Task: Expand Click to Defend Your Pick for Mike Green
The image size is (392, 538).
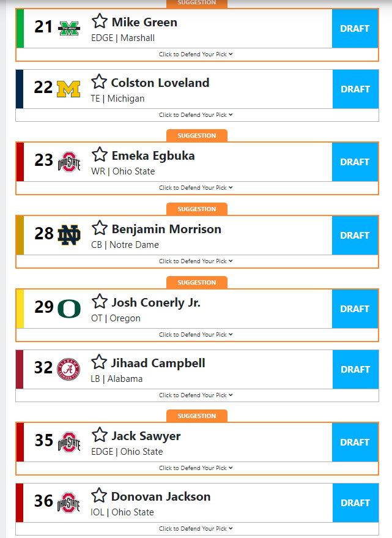Action: 196,54
